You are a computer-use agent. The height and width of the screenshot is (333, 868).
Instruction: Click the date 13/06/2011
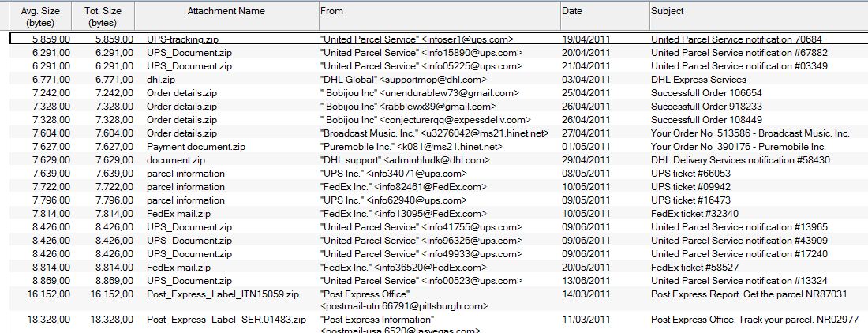click(x=586, y=280)
